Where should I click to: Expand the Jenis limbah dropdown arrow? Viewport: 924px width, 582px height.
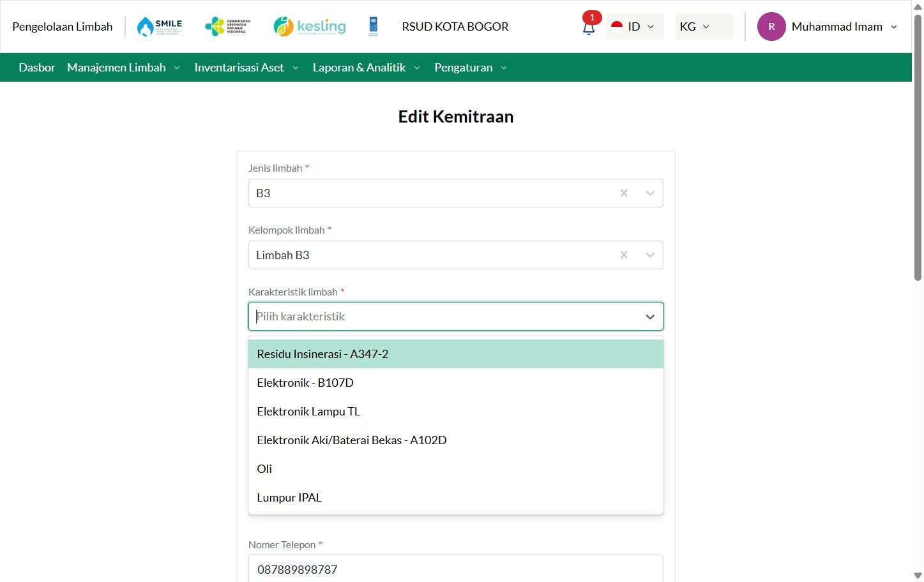coord(650,193)
